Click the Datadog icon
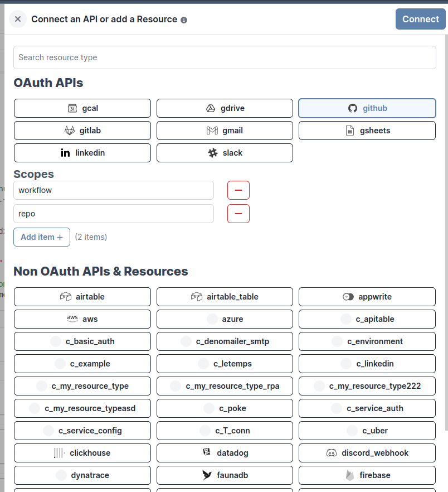Image resolution: width=448 pixels, height=492 pixels. tap(206, 453)
